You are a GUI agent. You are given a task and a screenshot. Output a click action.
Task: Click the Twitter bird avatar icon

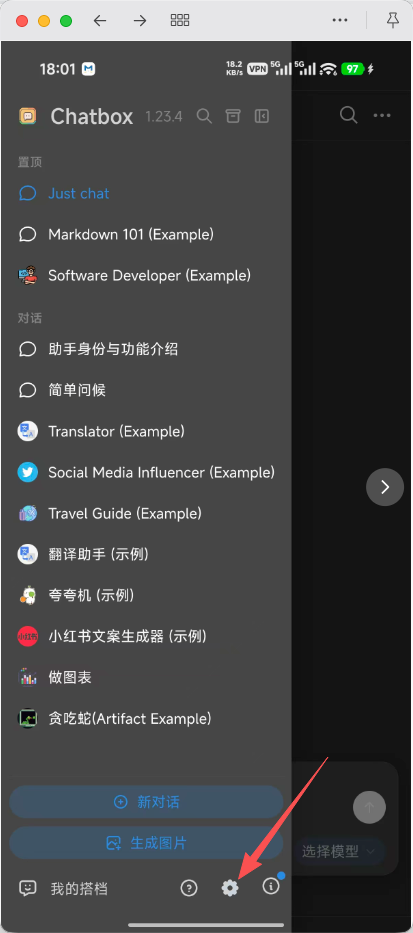point(27,472)
